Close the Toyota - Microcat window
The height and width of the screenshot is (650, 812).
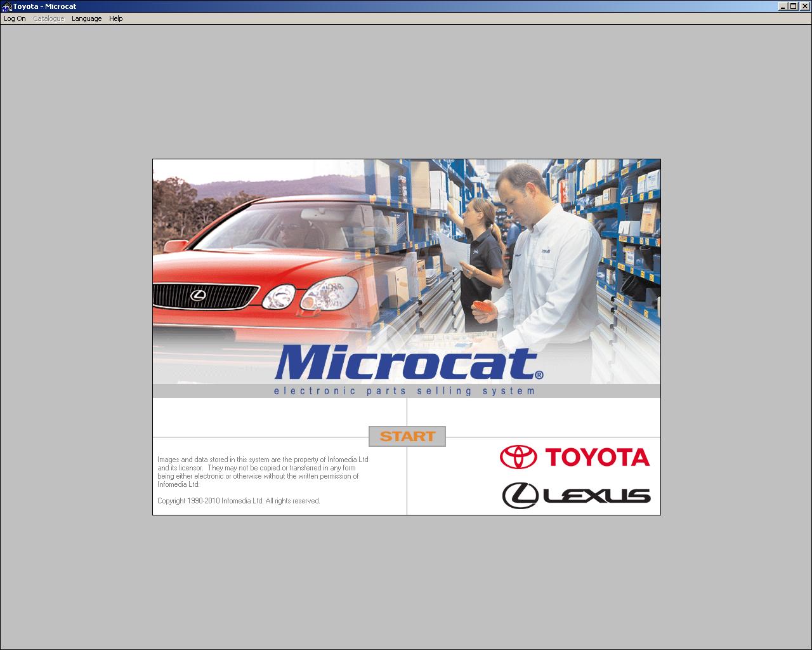pyautogui.click(x=804, y=6)
